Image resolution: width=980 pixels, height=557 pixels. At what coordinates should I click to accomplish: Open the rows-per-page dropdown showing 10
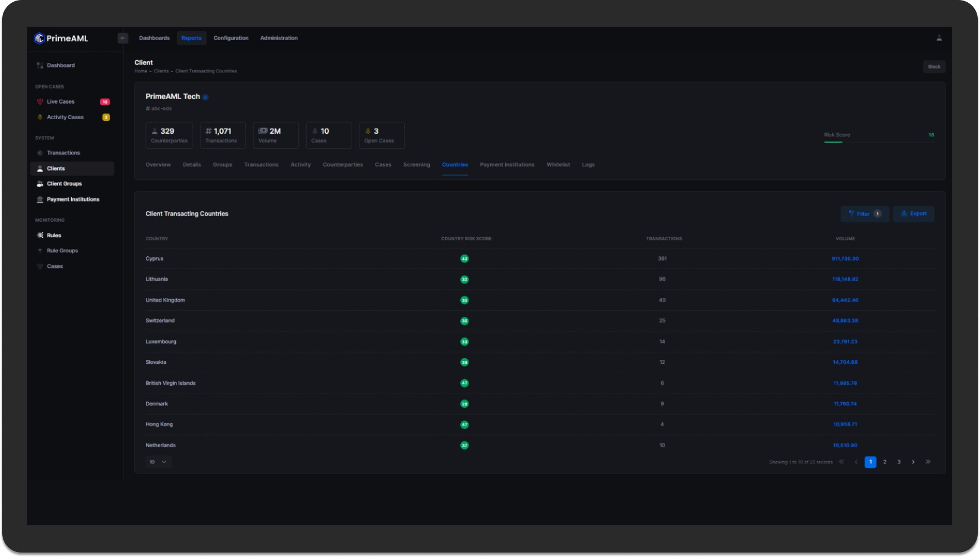(x=159, y=462)
